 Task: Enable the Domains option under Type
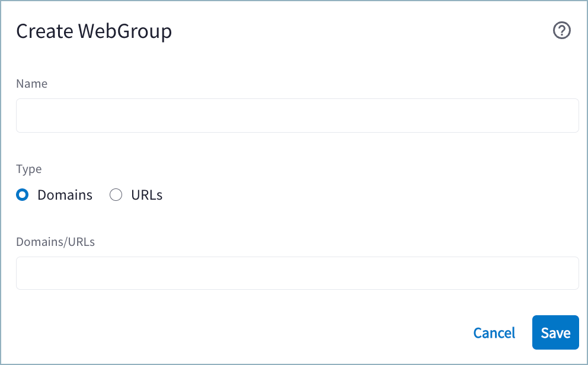(x=21, y=194)
